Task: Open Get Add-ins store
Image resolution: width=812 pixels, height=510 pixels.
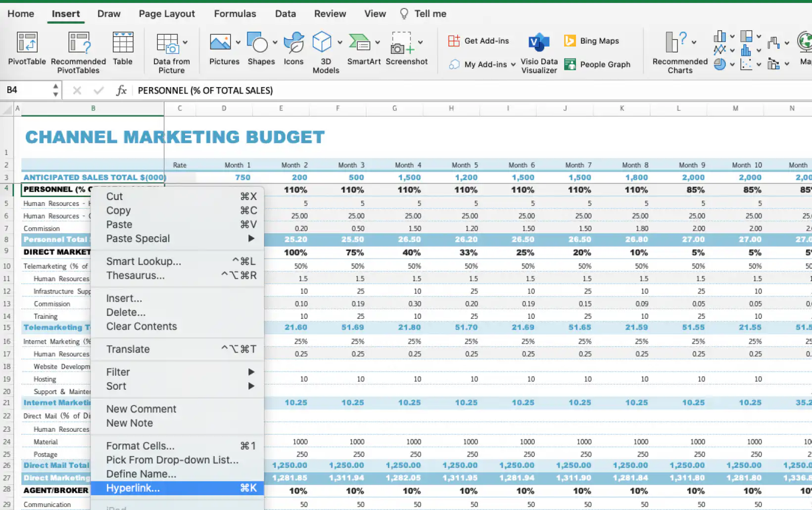Action: tap(478, 41)
